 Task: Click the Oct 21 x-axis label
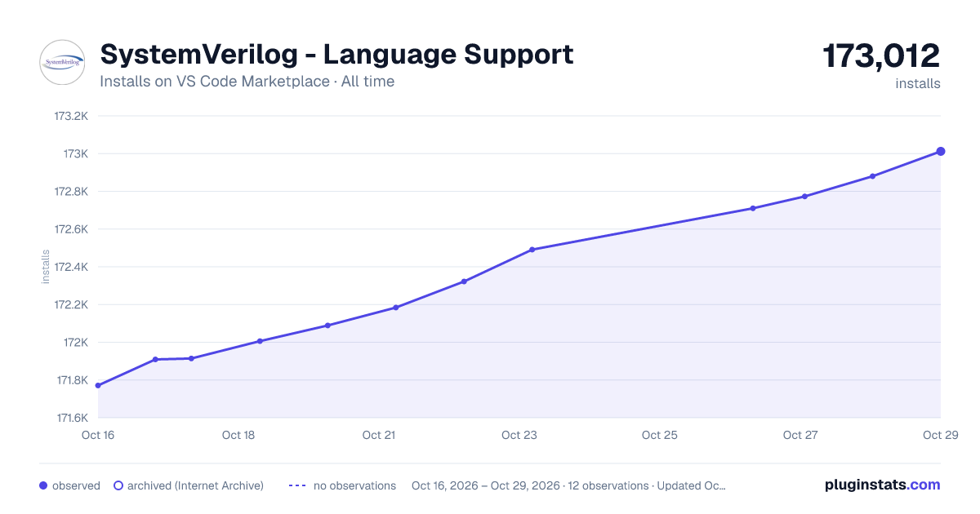tap(379, 435)
